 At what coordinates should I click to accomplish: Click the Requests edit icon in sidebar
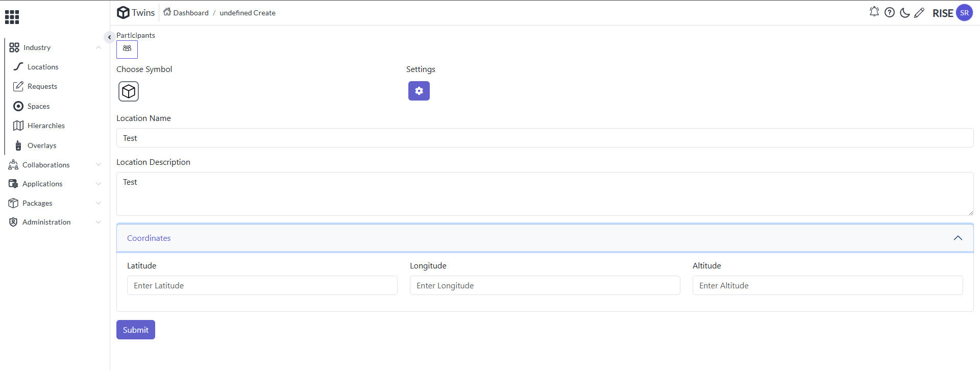click(18, 86)
